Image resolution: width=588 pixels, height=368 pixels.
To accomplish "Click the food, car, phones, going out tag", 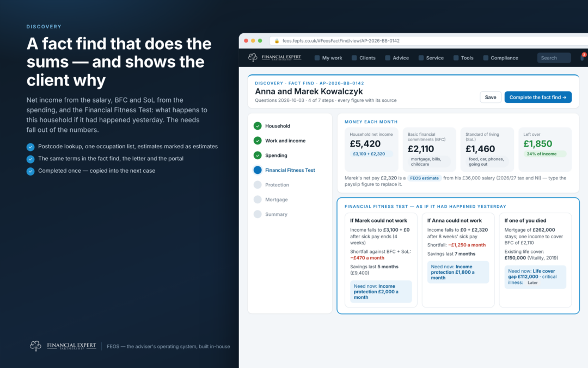I will point(486,161).
